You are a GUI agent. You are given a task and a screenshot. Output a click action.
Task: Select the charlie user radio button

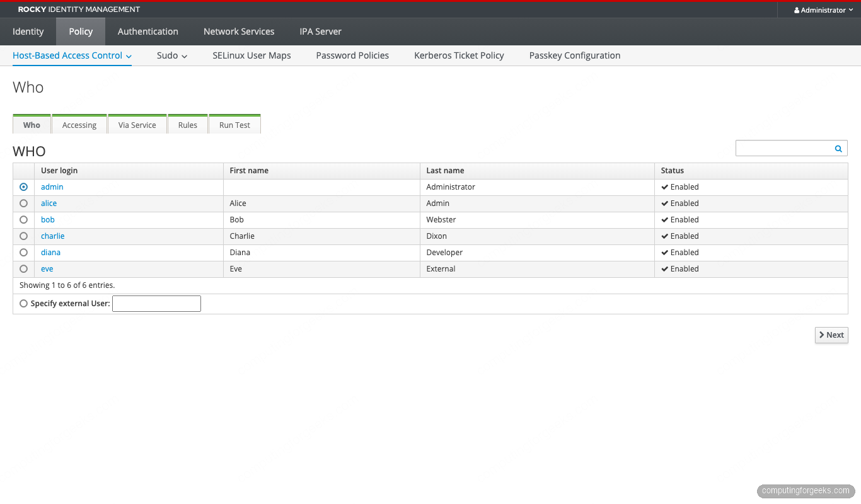point(24,236)
